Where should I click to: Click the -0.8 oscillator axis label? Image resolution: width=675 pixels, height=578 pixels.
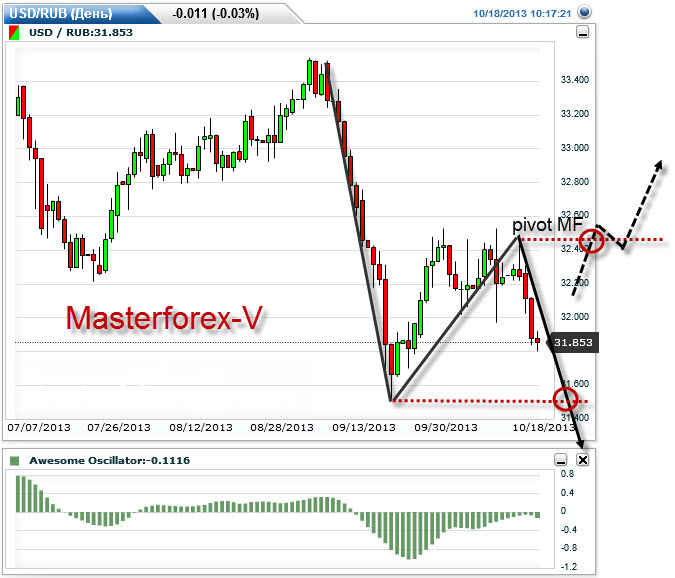(x=568, y=547)
